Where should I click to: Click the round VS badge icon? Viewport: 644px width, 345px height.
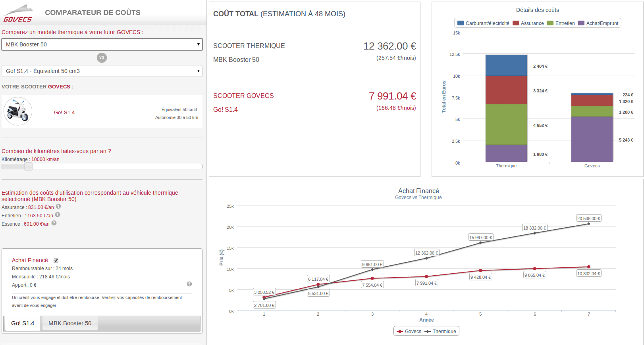click(102, 57)
